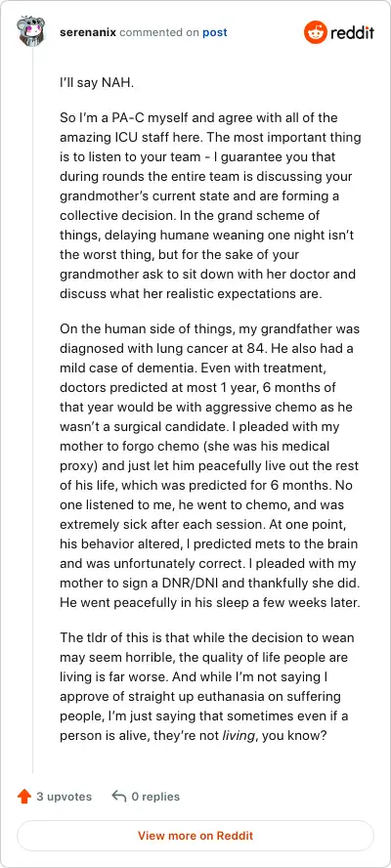Click the paragraph starting "So I'm a PA-C"

[x=210, y=206]
